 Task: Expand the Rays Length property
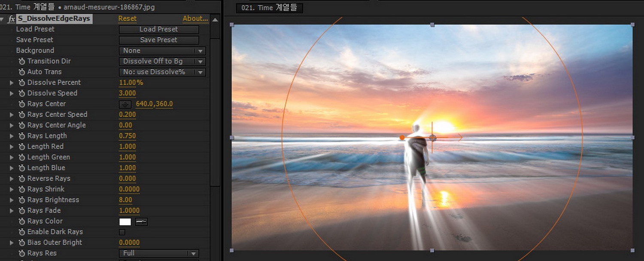pos(12,136)
